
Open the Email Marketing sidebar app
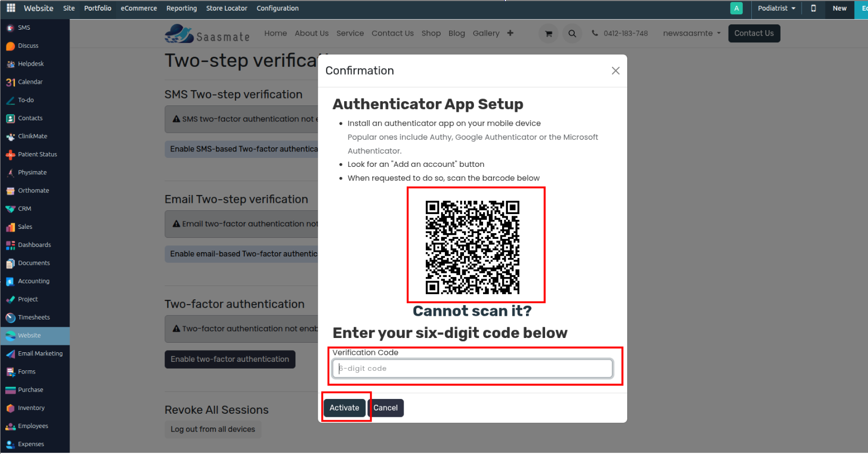[40, 353]
